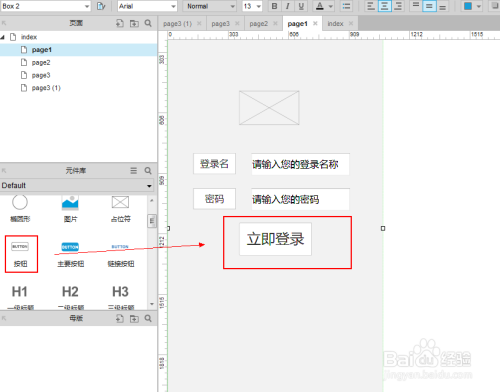Click the blue fill color swatch
This screenshot has width=500, height=392.
pos(468,6)
